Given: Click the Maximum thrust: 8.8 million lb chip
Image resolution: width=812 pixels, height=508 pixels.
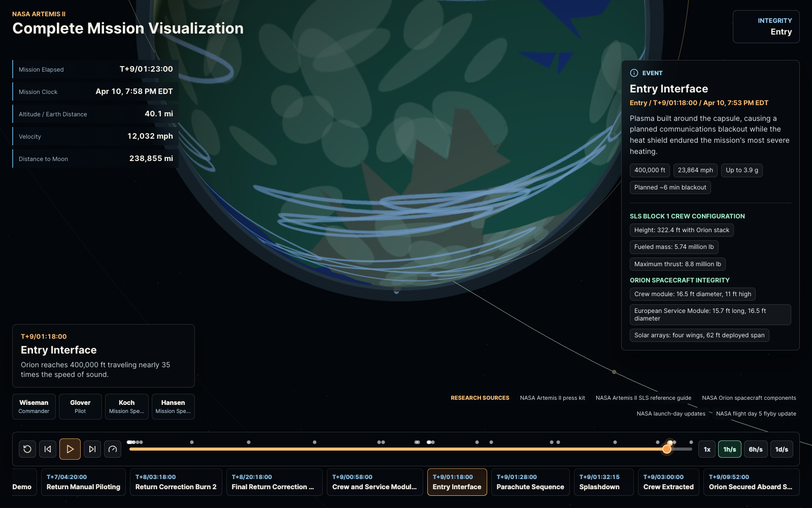Looking at the screenshot, I should pyautogui.click(x=678, y=264).
